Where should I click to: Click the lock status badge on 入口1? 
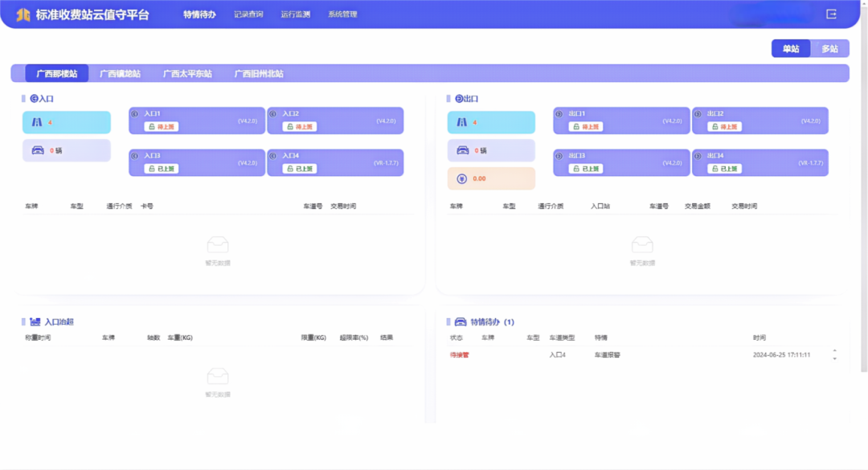[x=161, y=127]
